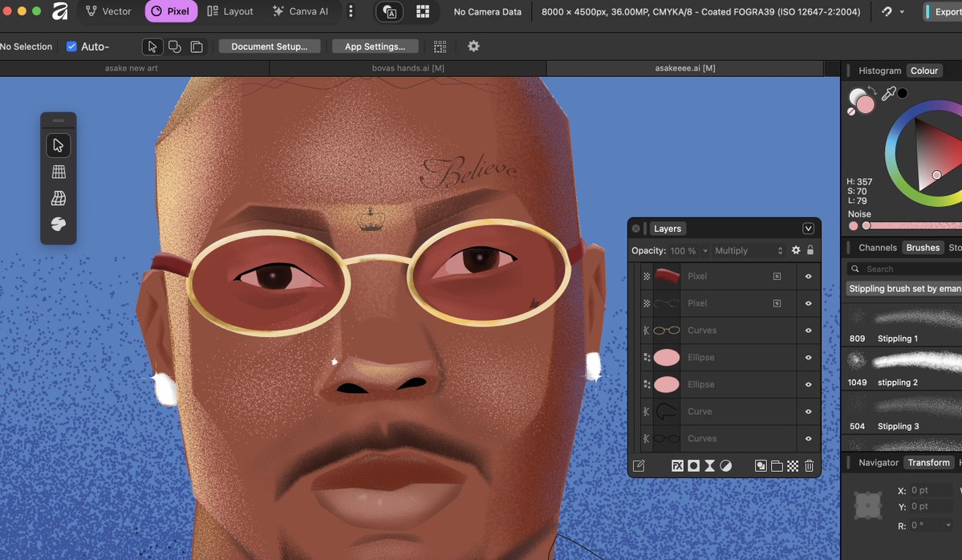Click the App Settings button
This screenshot has width=962, height=560.
click(375, 47)
